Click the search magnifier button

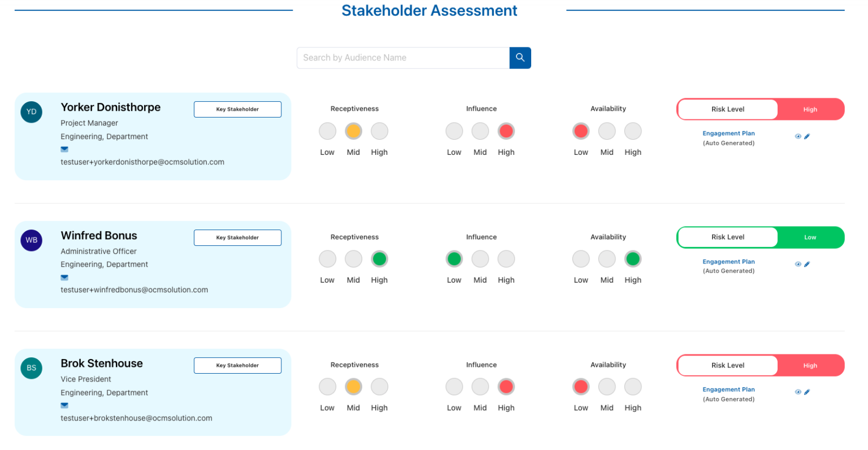point(519,58)
